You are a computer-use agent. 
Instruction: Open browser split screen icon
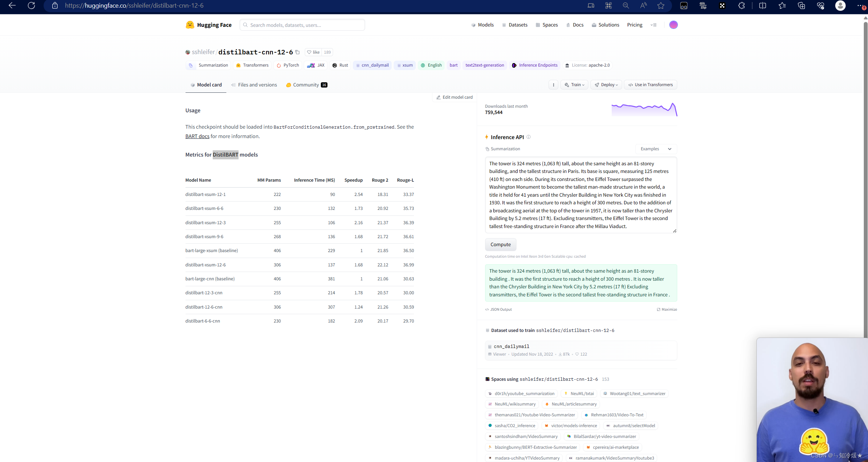pos(763,6)
